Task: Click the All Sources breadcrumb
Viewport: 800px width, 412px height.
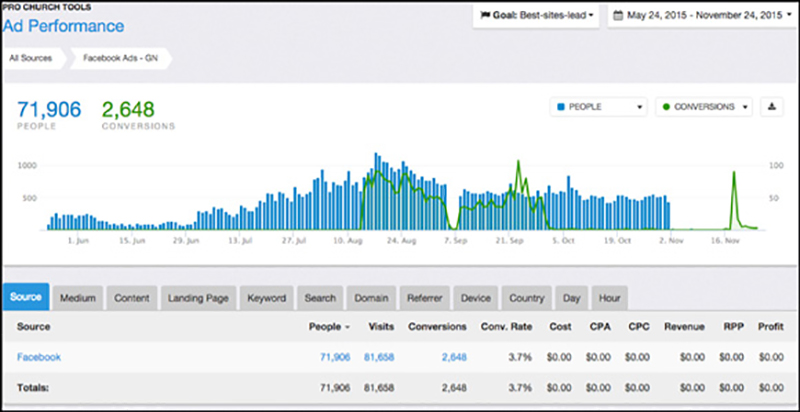Action: click(x=30, y=59)
